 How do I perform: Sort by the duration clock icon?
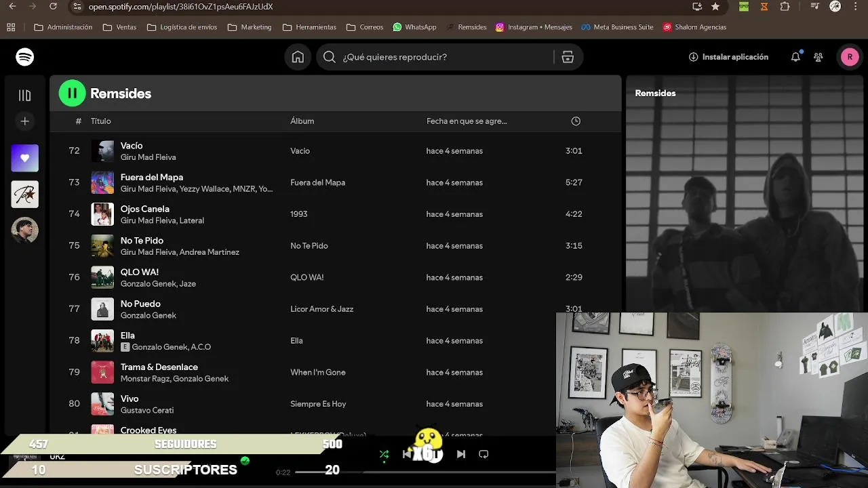pos(576,121)
